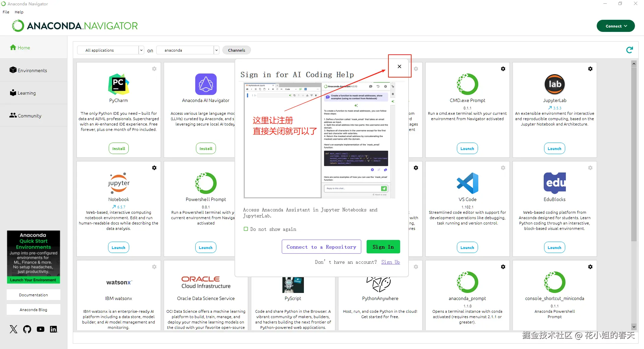This screenshot has width=644, height=349.
Task: Click the Anaconda Assistant preview image
Action: click(x=319, y=140)
